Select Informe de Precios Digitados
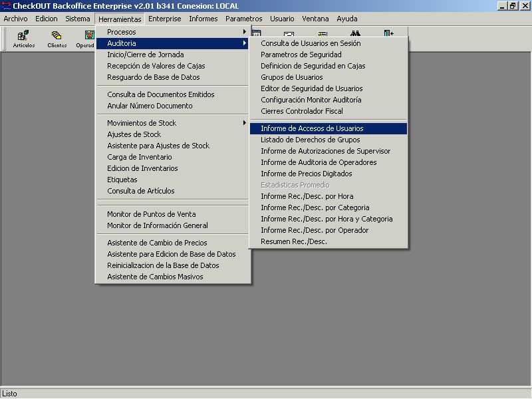Viewport: 532px width, 399px height. tap(329, 174)
